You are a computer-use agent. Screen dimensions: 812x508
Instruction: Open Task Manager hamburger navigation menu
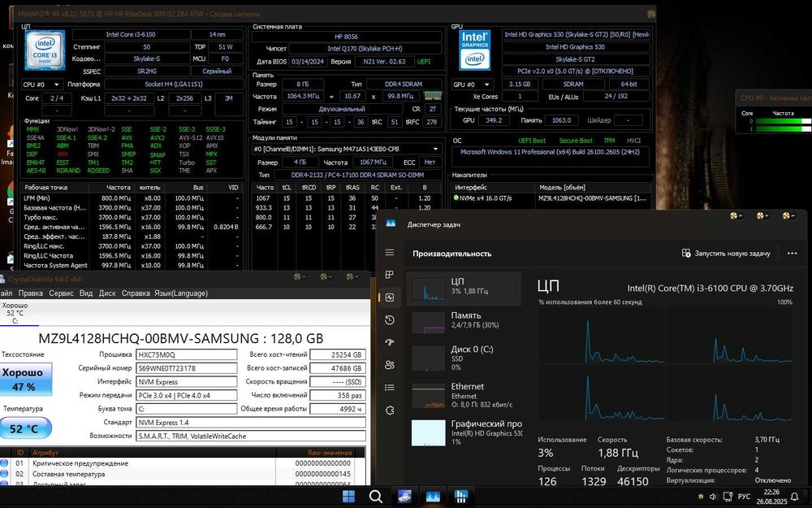(x=390, y=253)
